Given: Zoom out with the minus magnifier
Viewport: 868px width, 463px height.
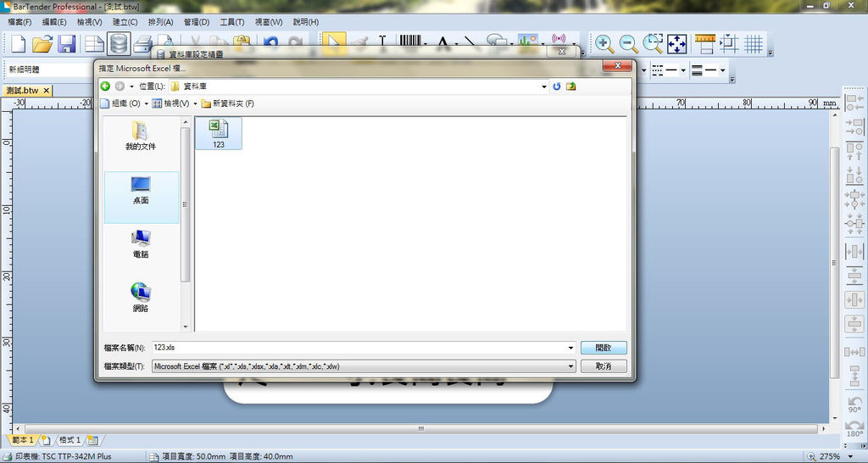Looking at the screenshot, I should [x=628, y=44].
